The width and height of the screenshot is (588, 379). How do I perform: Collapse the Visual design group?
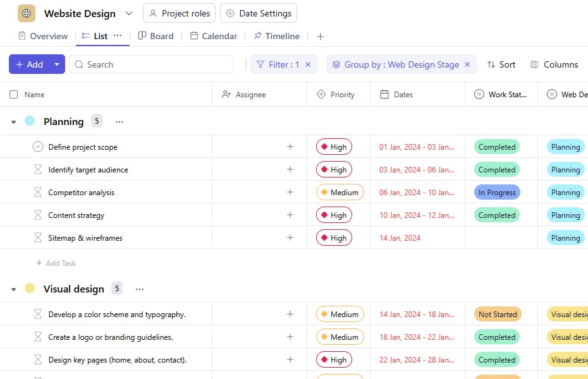(x=13, y=289)
